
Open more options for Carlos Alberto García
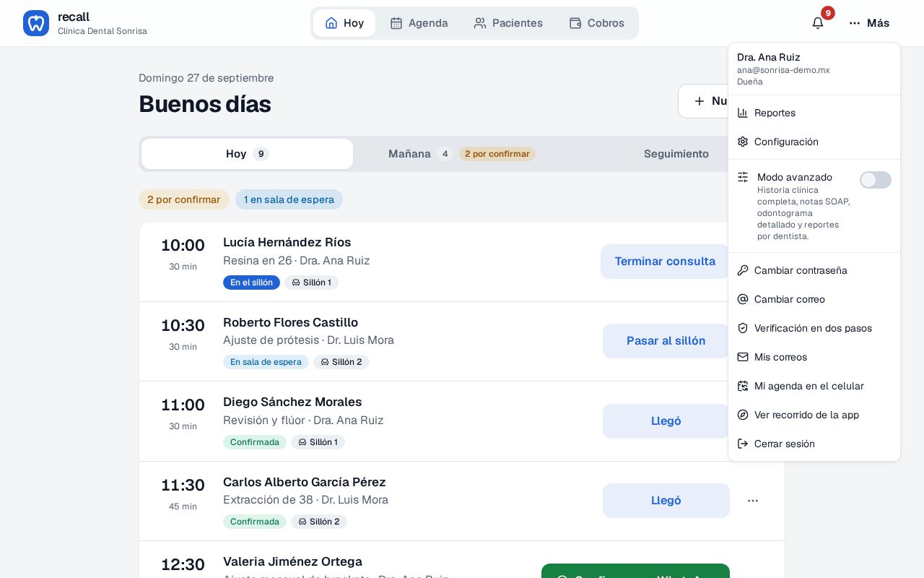tap(753, 501)
